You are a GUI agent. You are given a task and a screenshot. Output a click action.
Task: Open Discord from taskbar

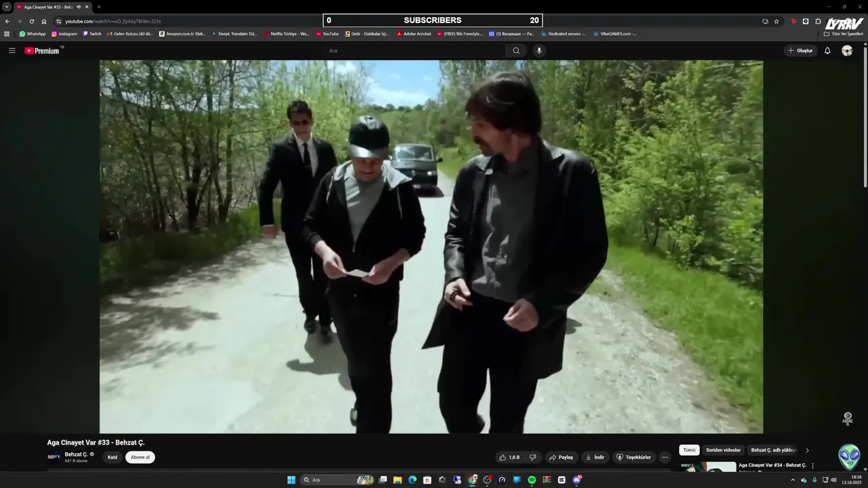[576, 480]
